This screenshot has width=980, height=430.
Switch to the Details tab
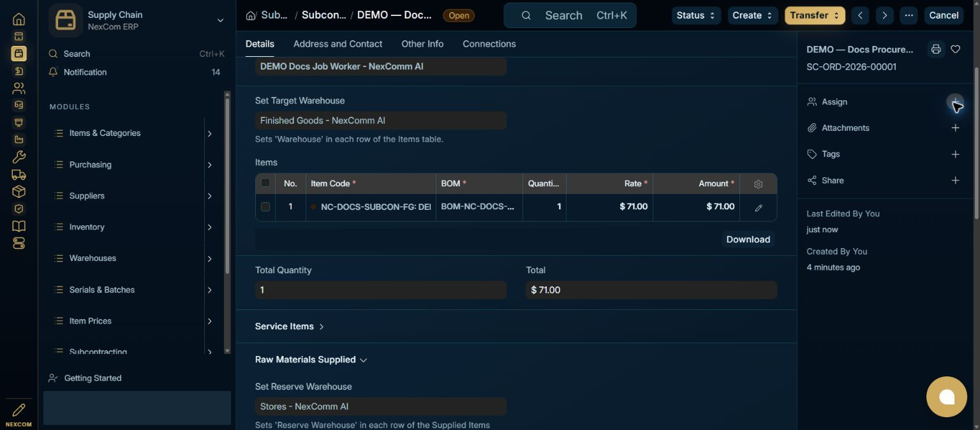tap(260, 44)
